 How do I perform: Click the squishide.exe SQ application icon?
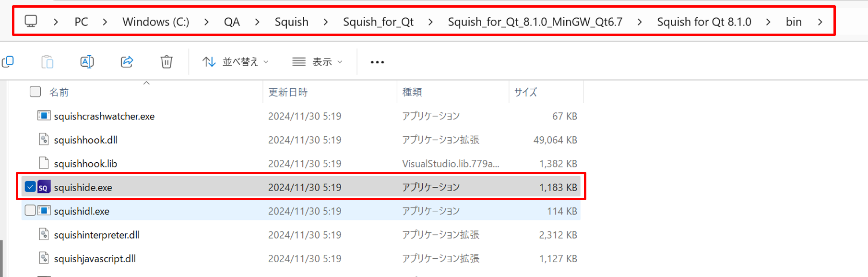click(44, 187)
